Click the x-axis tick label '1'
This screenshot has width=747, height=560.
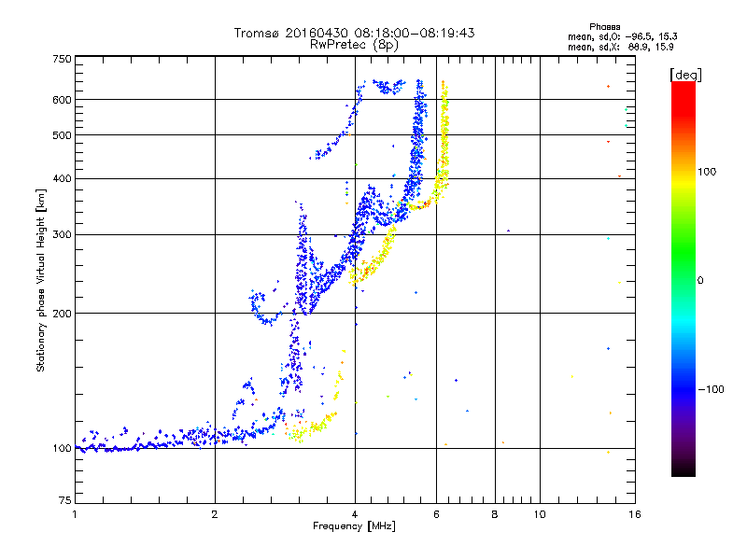coord(75,514)
